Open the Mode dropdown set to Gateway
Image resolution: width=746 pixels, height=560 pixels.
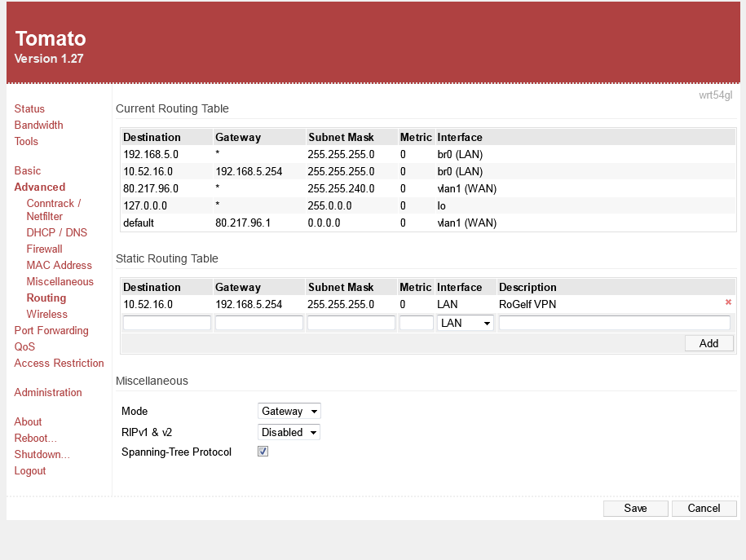(x=289, y=412)
